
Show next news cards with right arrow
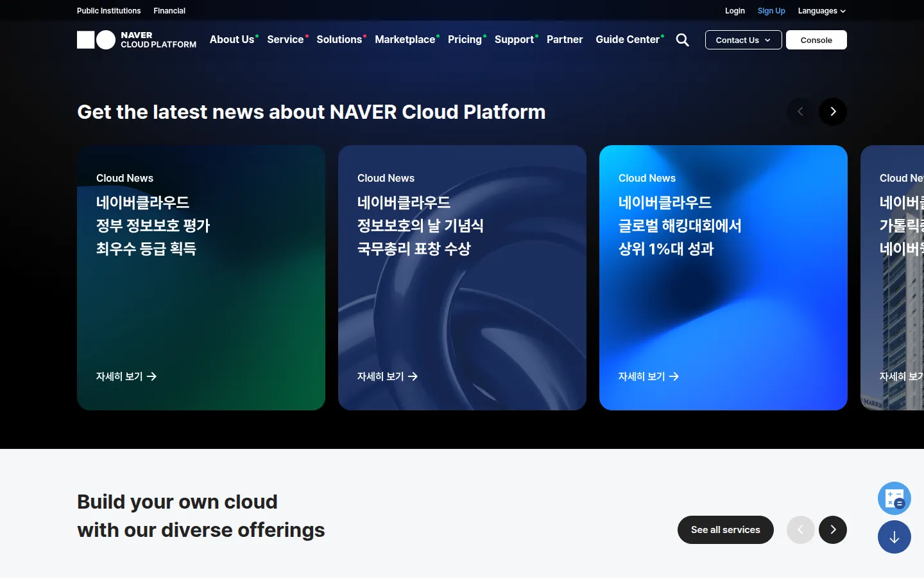click(x=833, y=112)
